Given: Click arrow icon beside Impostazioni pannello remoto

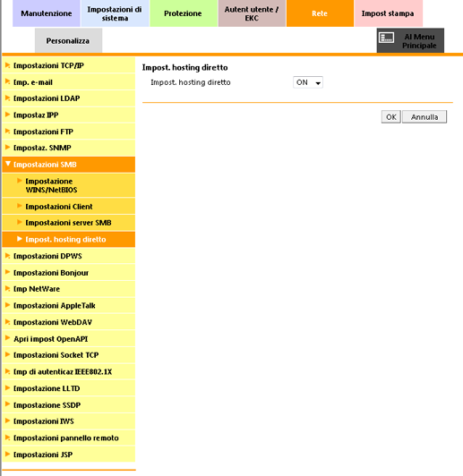Looking at the screenshot, I should tap(8, 438).
